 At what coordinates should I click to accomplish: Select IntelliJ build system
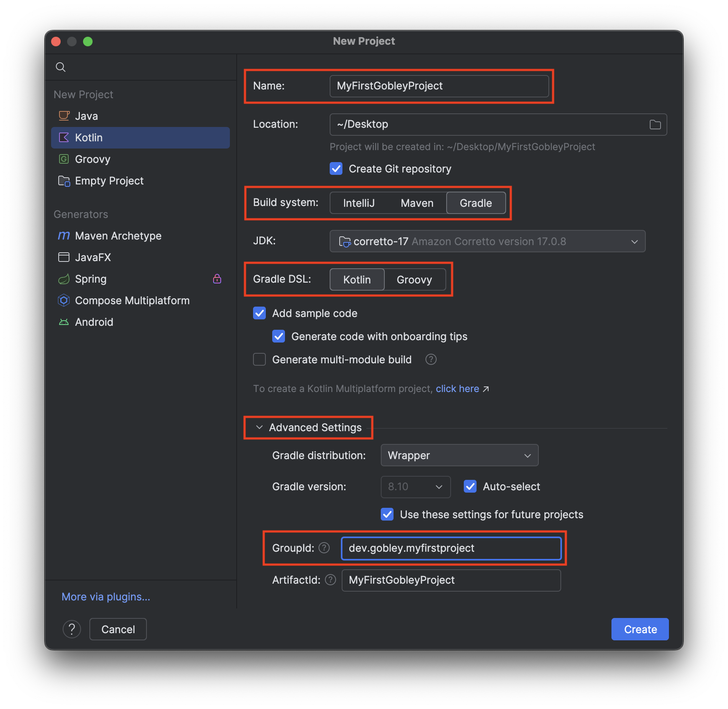359,203
